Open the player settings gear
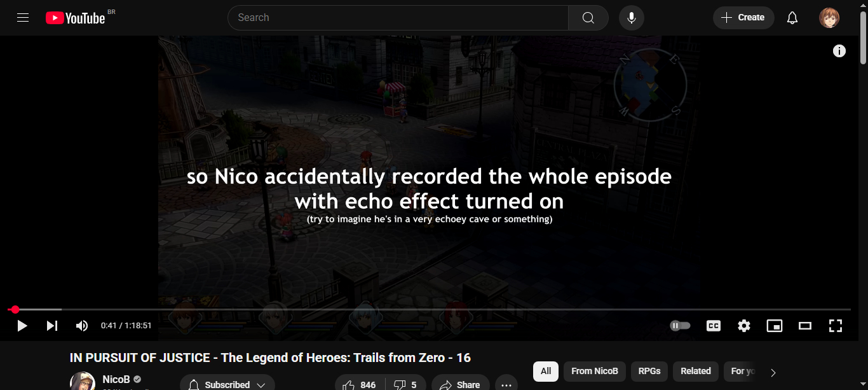 coord(744,326)
